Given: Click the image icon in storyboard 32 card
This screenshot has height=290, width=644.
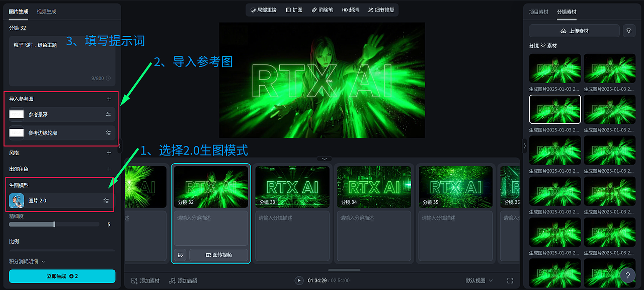Looking at the screenshot, I should point(181,255).
